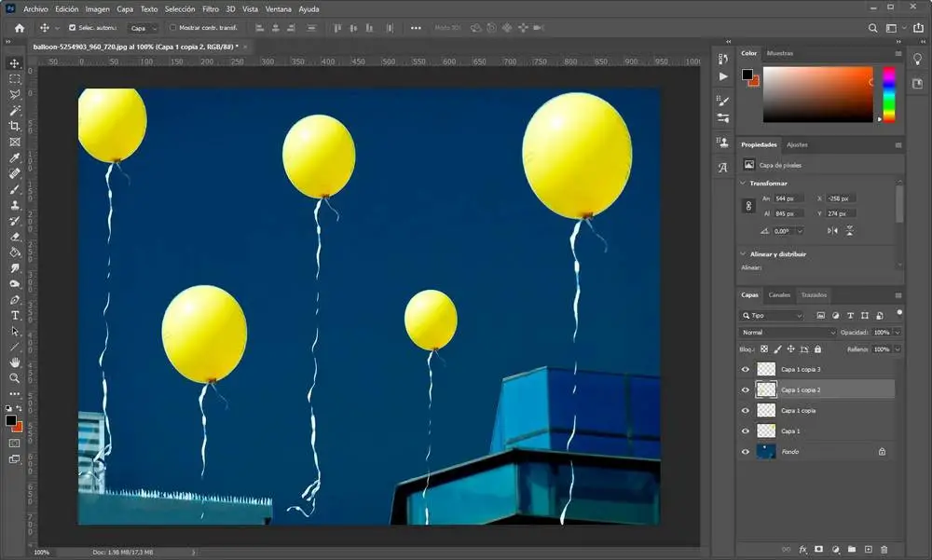Screen dimensions: 932x560
Task: Activate the Zoom magnifier tool
Action: (x=15, y=378)
